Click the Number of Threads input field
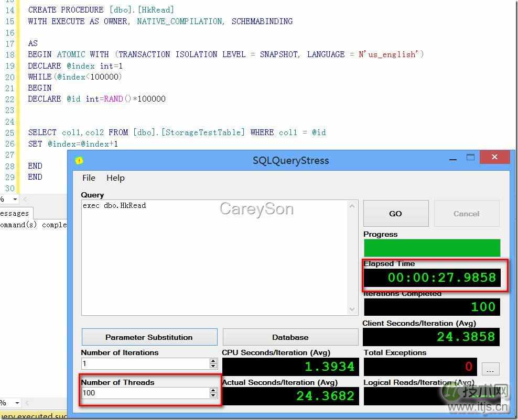Viewport: 518px width, 420px height. pos(144,393)
